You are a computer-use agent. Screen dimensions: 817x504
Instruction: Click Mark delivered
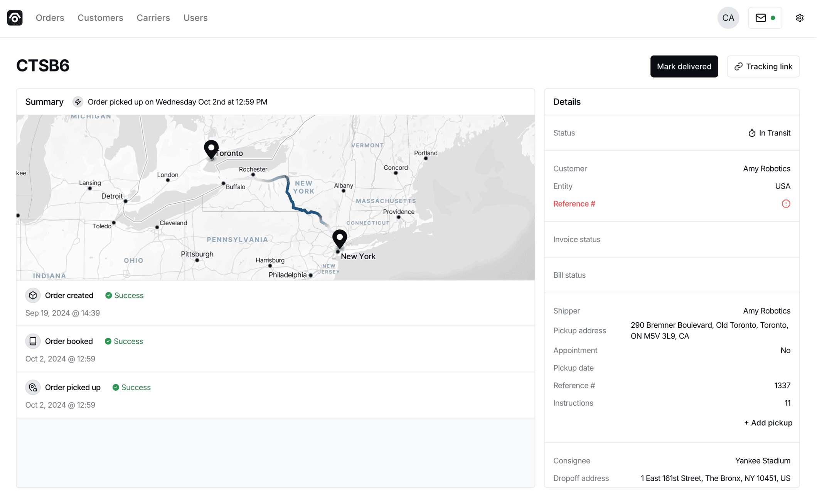click(x=684, y=66)
